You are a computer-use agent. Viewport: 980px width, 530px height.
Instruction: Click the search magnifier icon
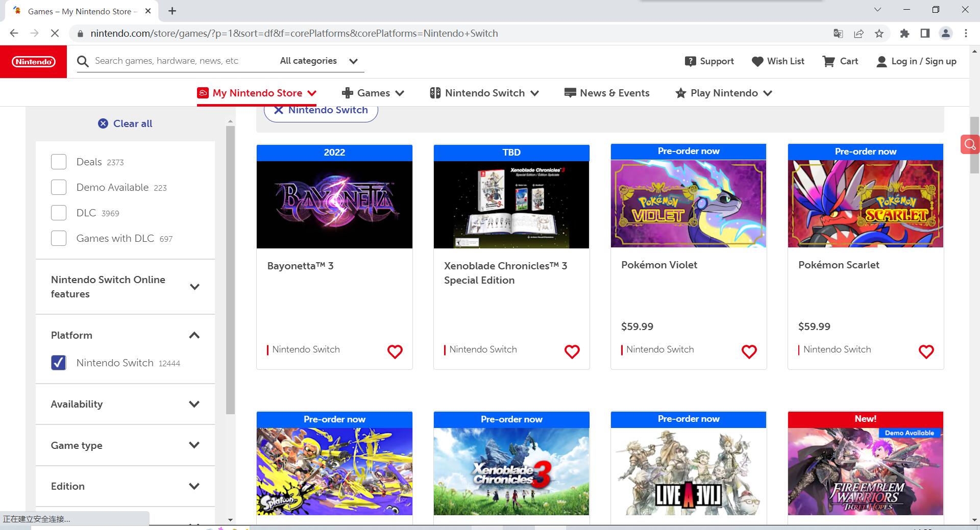coord(83,61)
